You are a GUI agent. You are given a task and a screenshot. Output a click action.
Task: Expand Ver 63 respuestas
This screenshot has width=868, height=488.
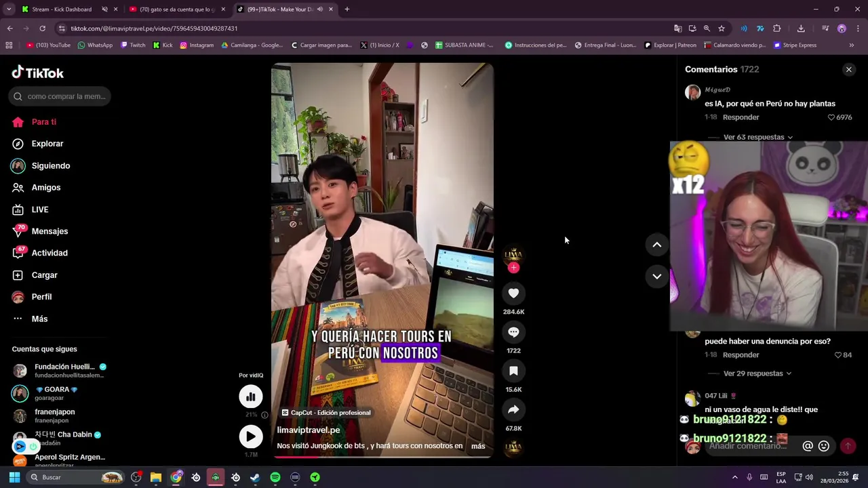click(757, 137)
